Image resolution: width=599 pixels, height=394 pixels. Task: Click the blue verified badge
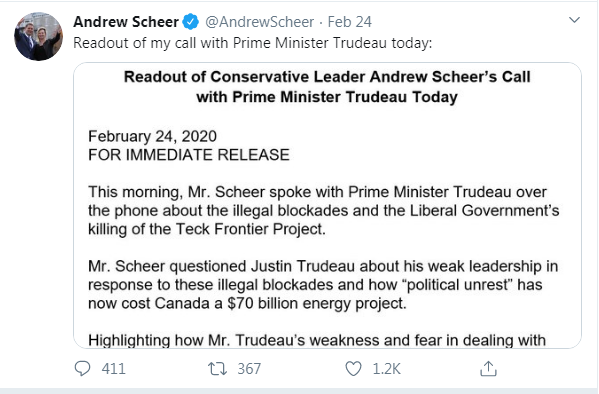click(190, 22)
